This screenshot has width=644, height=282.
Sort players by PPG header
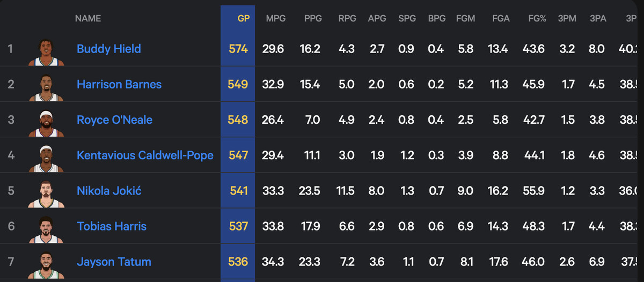313,18
